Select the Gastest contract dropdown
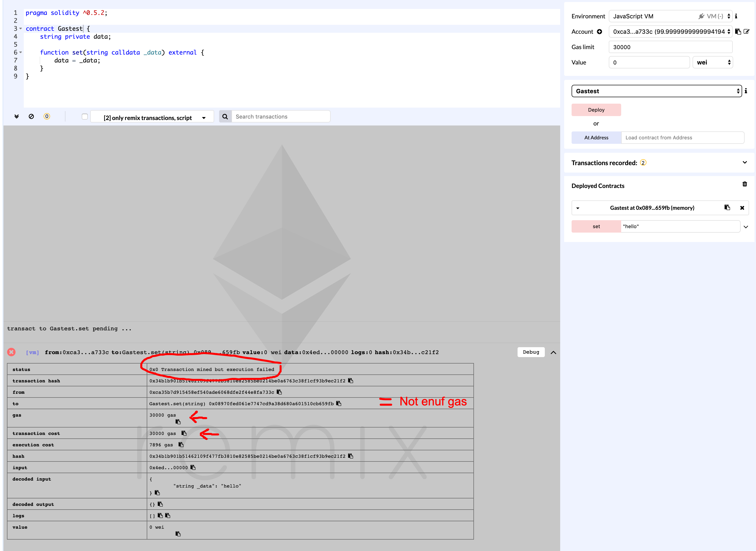This screenshot has width=756, height=551. click(x=656, y=91)
